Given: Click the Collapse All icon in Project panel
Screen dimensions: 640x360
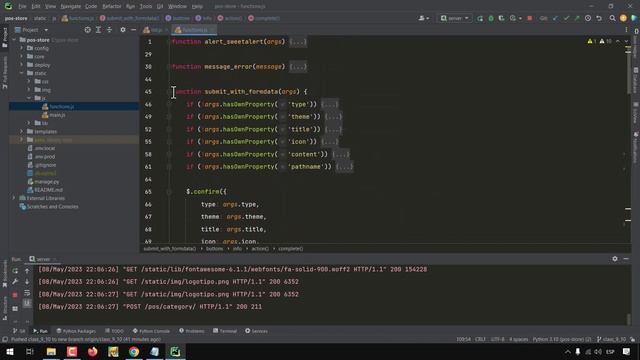Looking at the screenshot, I should coord(109,30).
